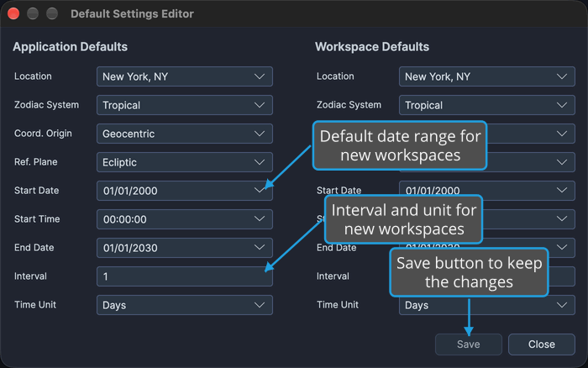Expand Workspace Coord. Origin dropdown chevron
The height and width of the screenshot is (368, 588).
(x=562, y=134)
